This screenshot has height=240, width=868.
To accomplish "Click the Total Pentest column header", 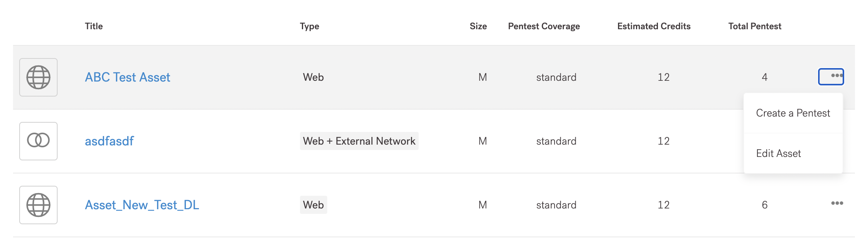I will tap(755, 26).
